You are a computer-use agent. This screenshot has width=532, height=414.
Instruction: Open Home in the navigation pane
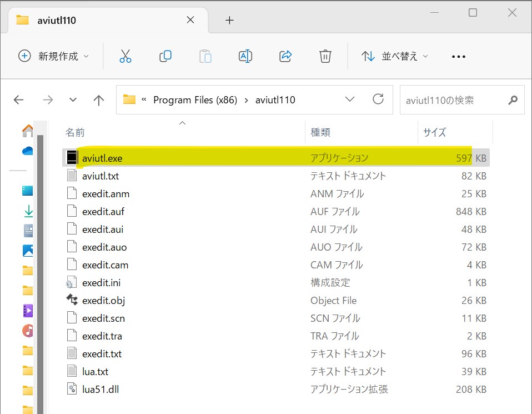coord(28,131)
